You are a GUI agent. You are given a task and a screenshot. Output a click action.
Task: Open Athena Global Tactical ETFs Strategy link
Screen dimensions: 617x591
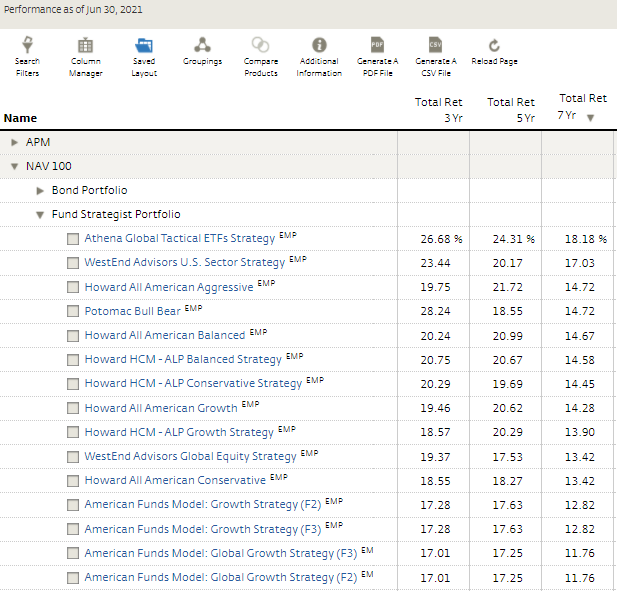pyautogui.click(x=180, y=238)
